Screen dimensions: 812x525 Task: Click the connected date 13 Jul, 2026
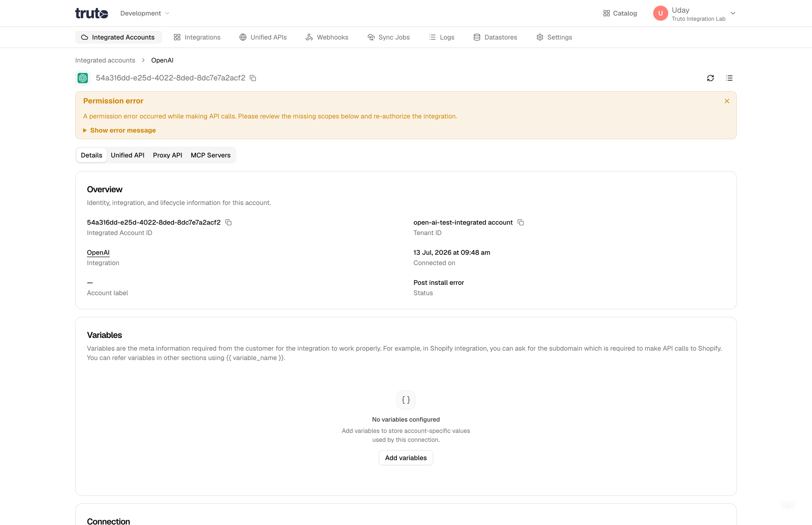(x=452, y=252)
